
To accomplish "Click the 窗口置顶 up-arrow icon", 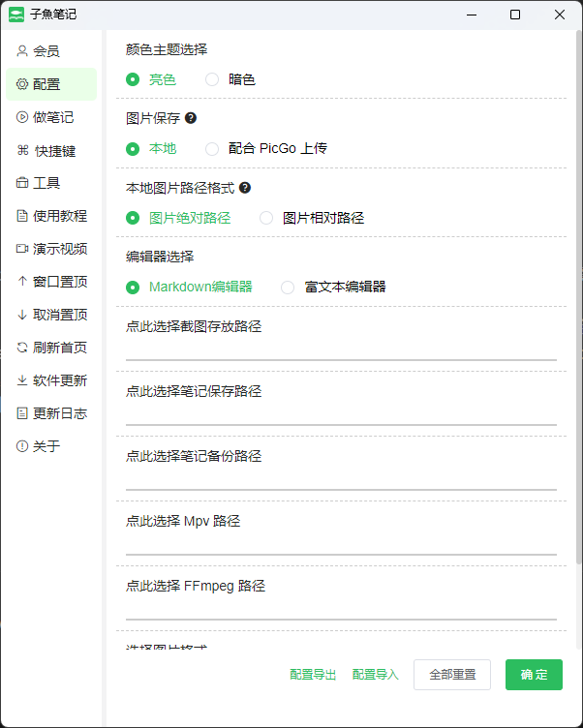I will pyautogui.click(x=22, y=282).
